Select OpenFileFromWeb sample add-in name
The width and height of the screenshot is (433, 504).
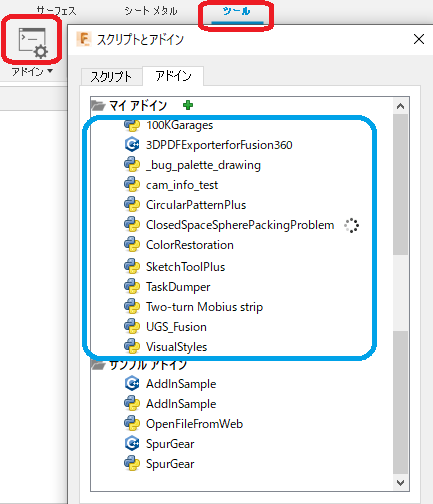click(x=194, y=424)
